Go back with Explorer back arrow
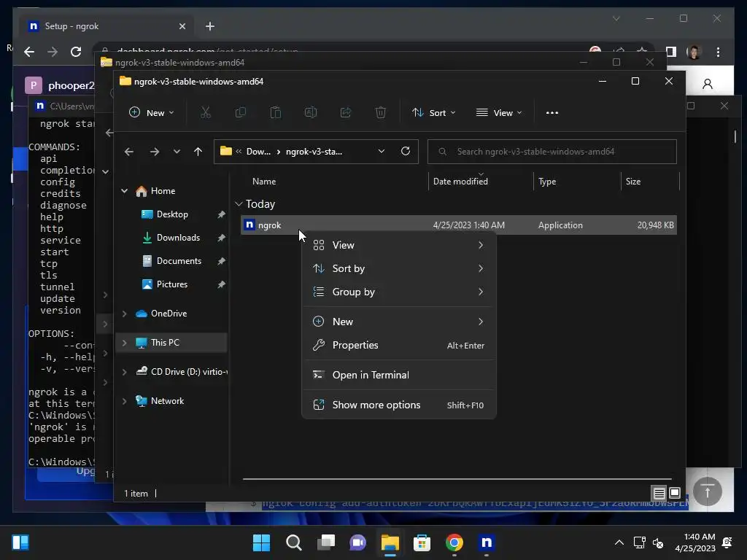Screen dimensions: 747x560 pos(129,152)
